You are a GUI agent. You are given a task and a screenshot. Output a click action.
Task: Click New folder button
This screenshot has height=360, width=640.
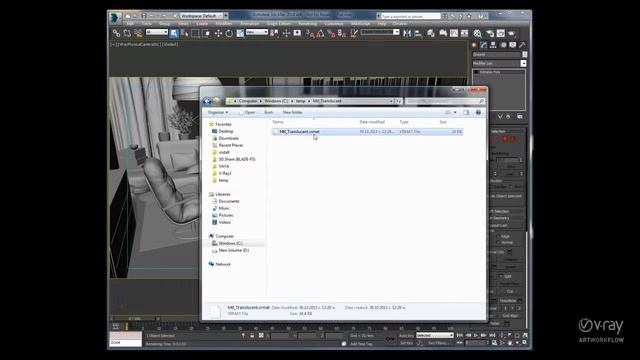pyautogui.click(x=292, y=112)
